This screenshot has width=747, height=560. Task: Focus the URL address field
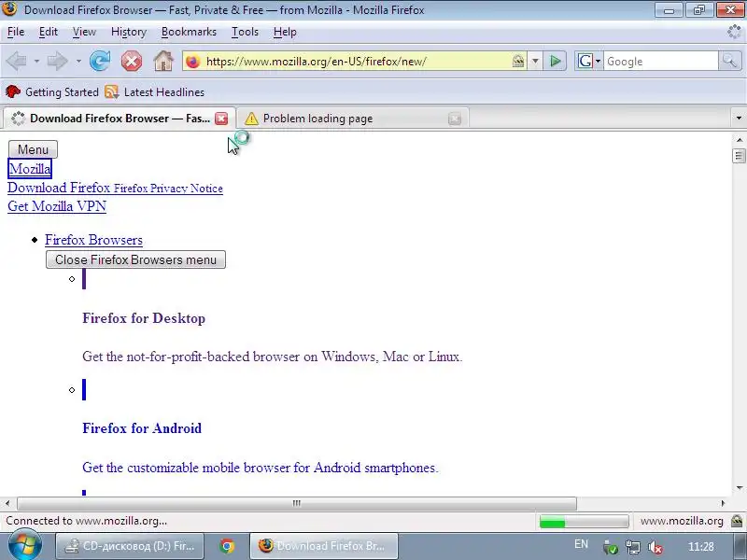pos(355,62)
